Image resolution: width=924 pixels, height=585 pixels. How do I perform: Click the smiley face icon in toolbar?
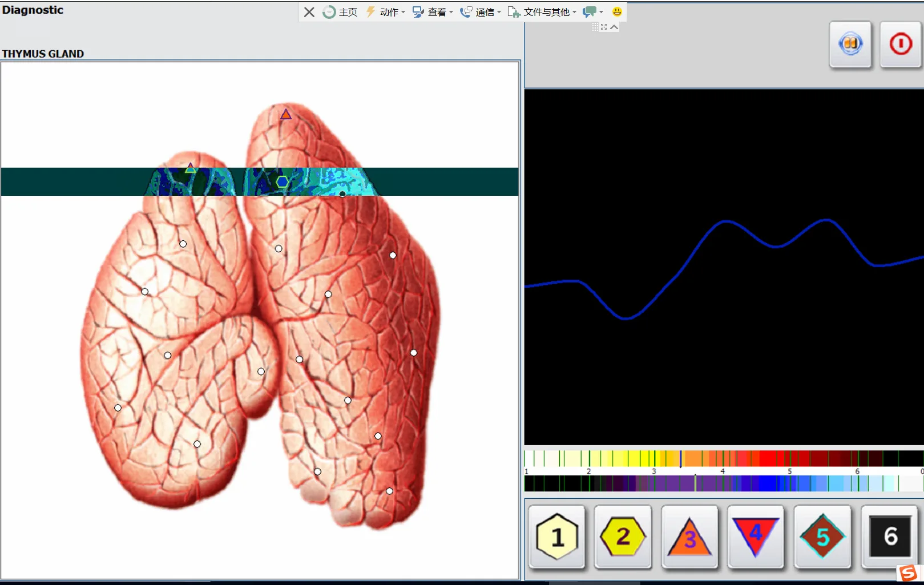617,11
